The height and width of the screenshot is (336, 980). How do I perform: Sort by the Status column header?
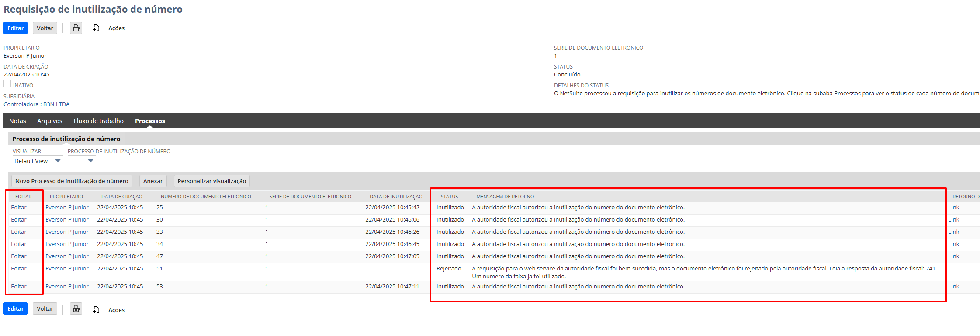449,197
